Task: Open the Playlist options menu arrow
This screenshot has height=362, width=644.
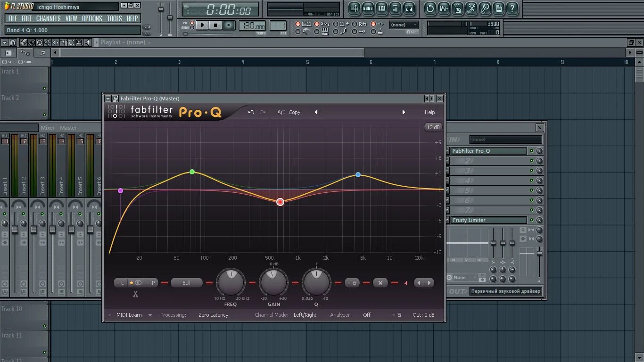Action: pos(6,42)
